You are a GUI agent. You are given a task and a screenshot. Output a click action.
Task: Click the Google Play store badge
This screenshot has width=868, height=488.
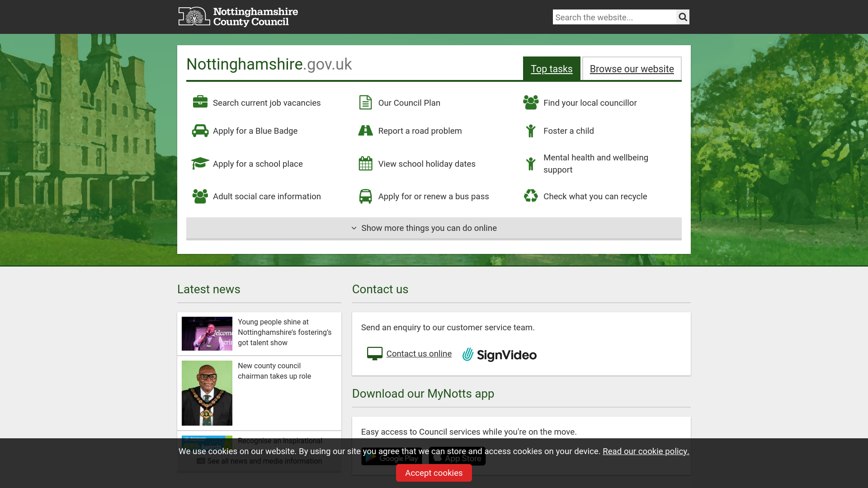point(392,457)
